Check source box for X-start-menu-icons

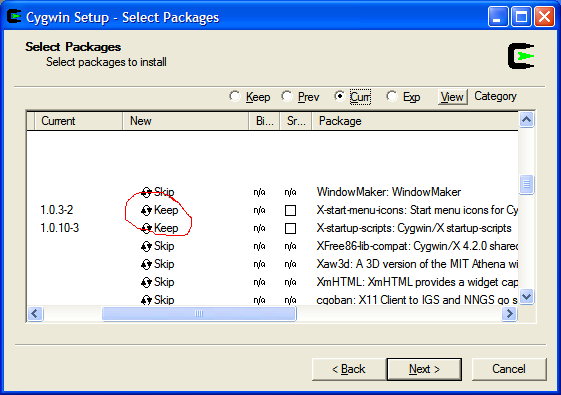[x=290, y=210]
